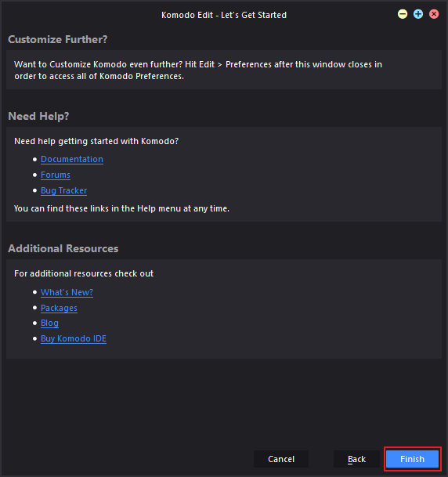Browse the Packages link
Image resolution: width=448 pixels, height=477 pixels.
[59, 308]
